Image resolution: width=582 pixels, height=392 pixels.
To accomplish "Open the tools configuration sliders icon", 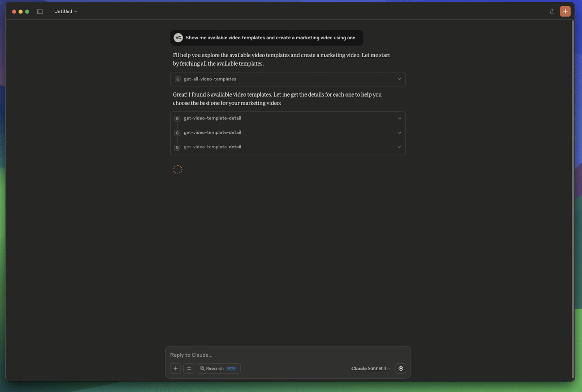I will tap(189, 368).
